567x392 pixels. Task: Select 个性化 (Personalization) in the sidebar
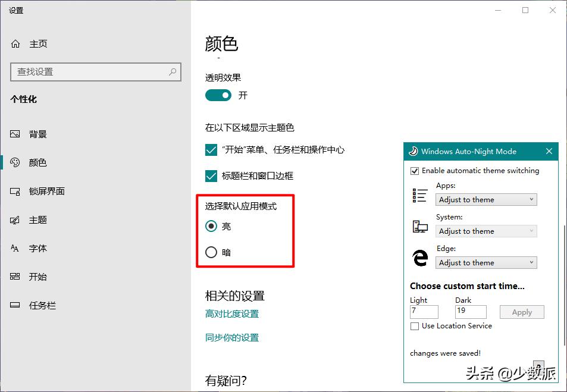coord(24,99)
